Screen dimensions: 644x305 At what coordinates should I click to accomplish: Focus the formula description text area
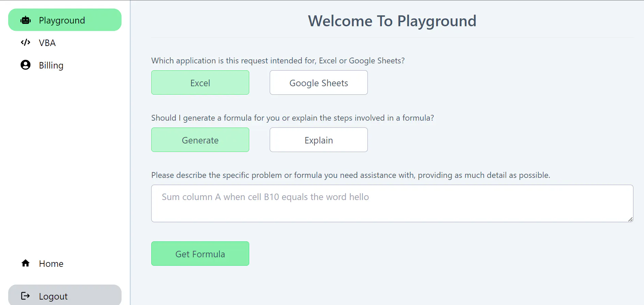392,203
